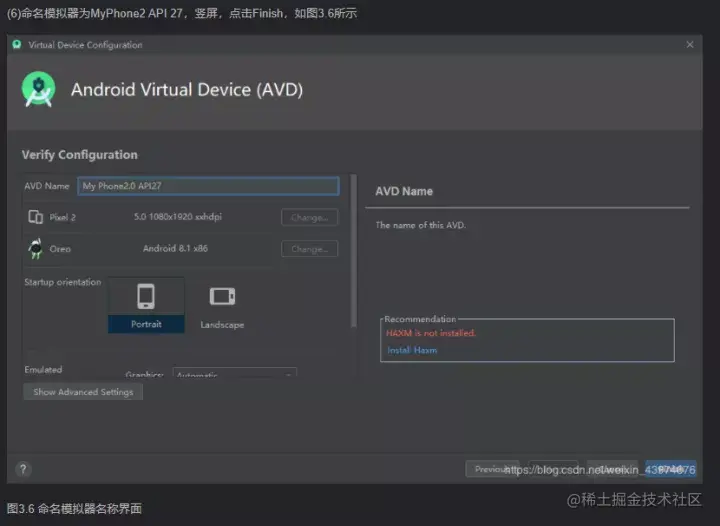Image resolution: width=720 pixels, height=526 pixels.
Task: Click the settings panel vertical scrollbar
Action: pos(354,252)
